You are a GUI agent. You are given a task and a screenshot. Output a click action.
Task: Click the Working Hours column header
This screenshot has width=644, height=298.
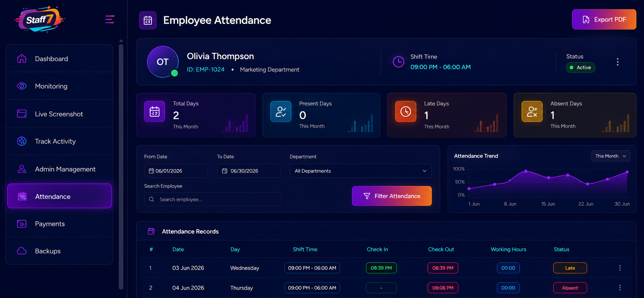508,249
